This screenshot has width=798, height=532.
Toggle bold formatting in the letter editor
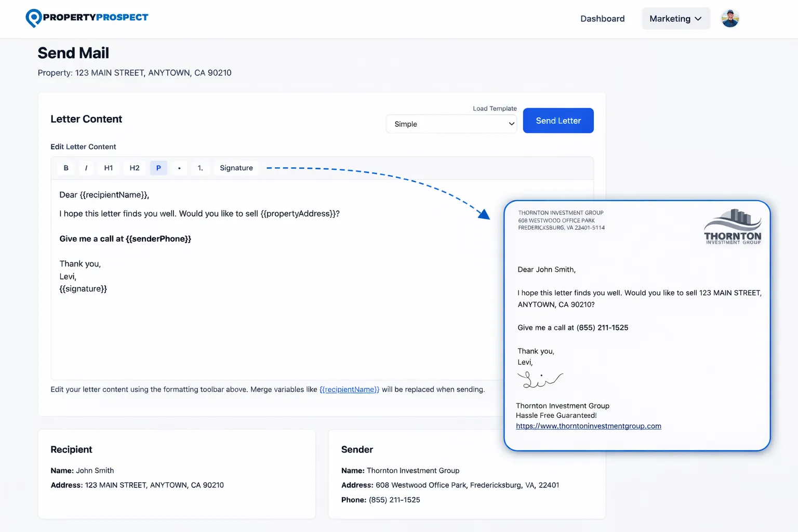(66, 168)
